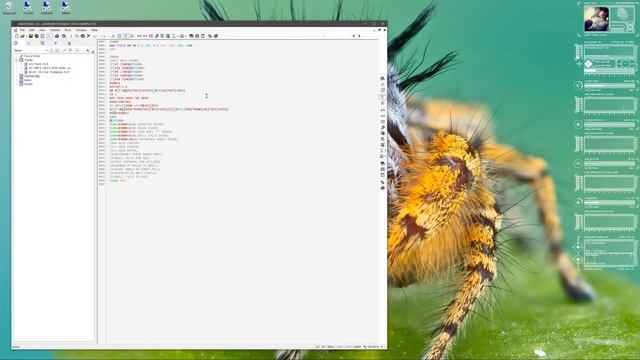Screen dimensions: 640x360
Task: Open the Edit menu
Action: click(31, 30)
